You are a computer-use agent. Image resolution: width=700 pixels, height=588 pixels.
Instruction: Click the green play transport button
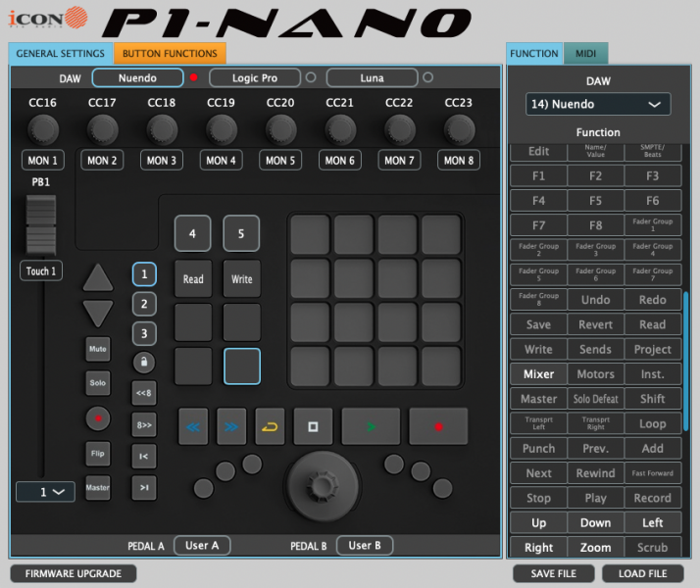tap(371, 426)
